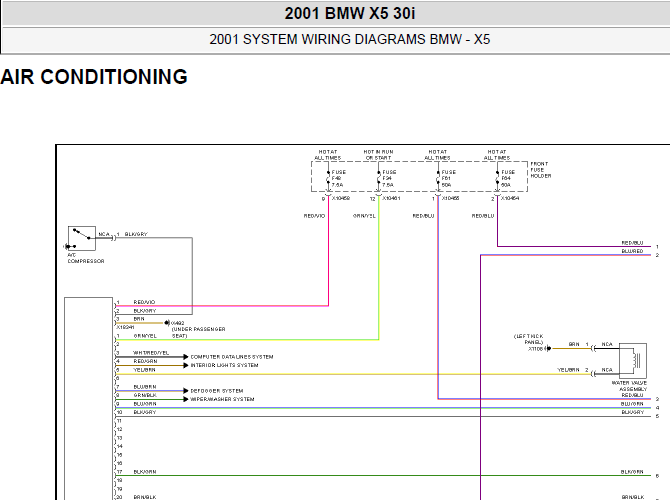Click 'RED/VIO' wire label below fuse F48
Viewport: 670px width, 500px height.
[314, 216]
